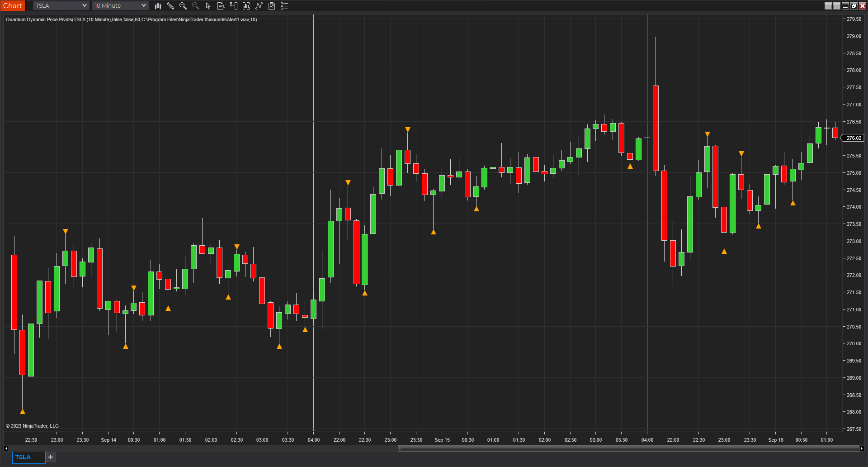Open the Data Series icon

246,6
